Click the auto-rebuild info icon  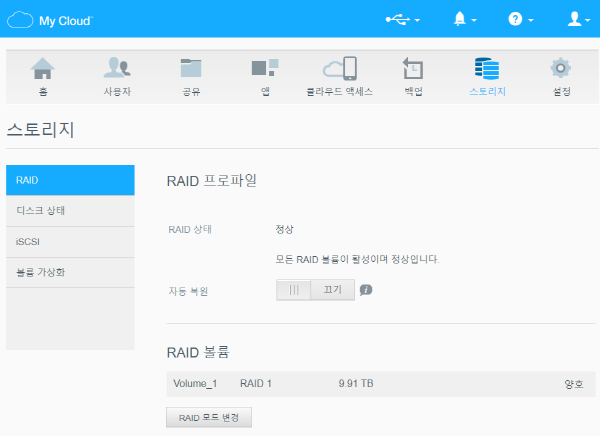pyautogui.click(x=366, y=290)
